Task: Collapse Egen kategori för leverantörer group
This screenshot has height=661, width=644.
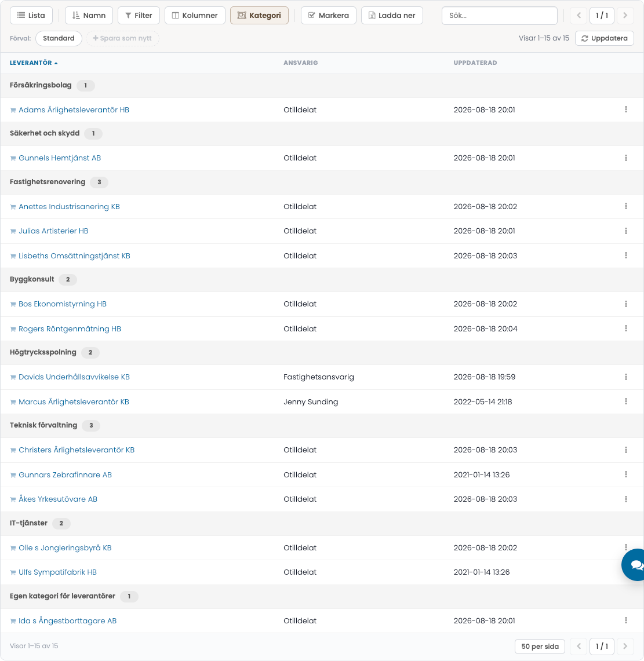Action: pos(322,596)
